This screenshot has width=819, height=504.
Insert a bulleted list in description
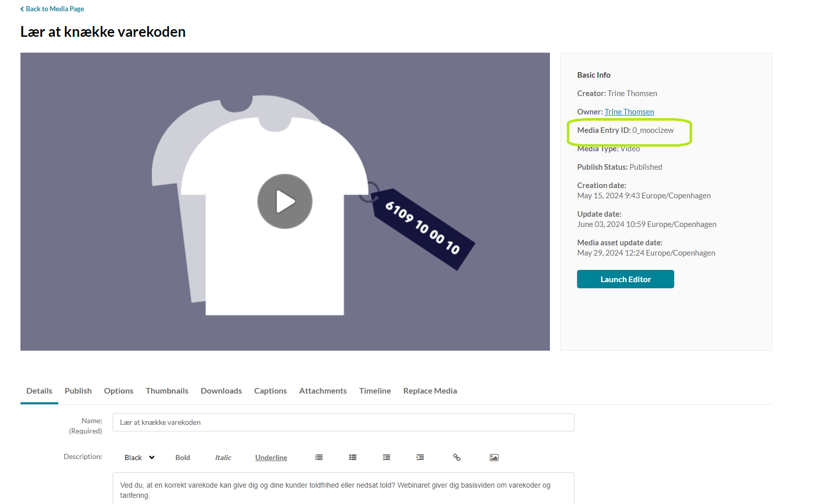[352, 457]
